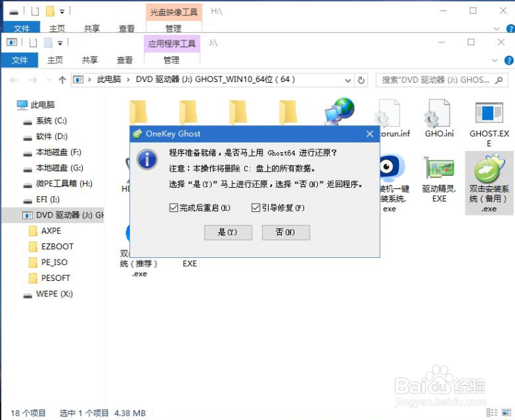Open help icon in J:\ window
515x420 pixels.
[x=509, y=60]
